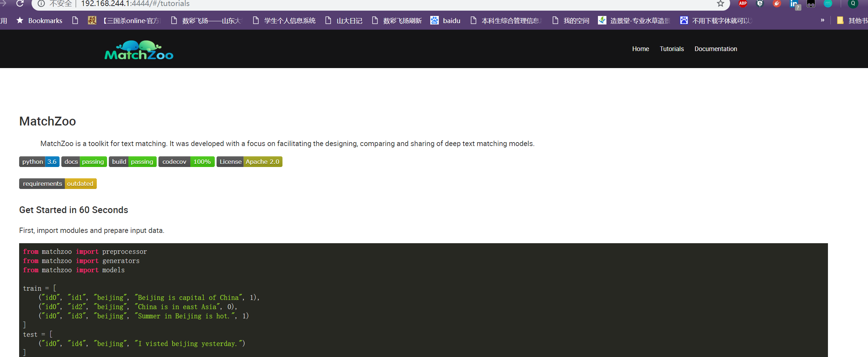
Task: Click the Evernote Web Clipper extension icon
Action: 760,4
